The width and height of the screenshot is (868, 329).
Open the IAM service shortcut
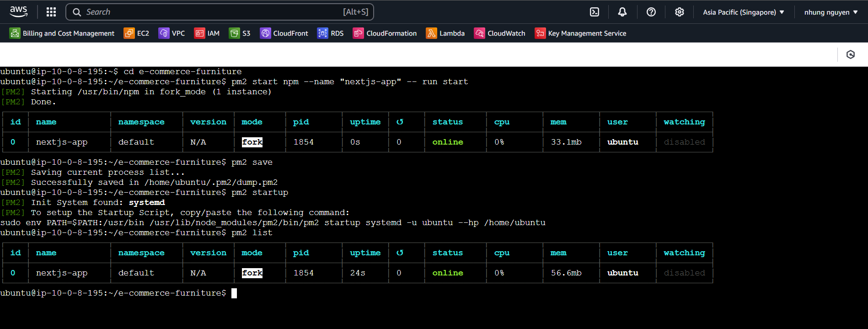point(207,33)
